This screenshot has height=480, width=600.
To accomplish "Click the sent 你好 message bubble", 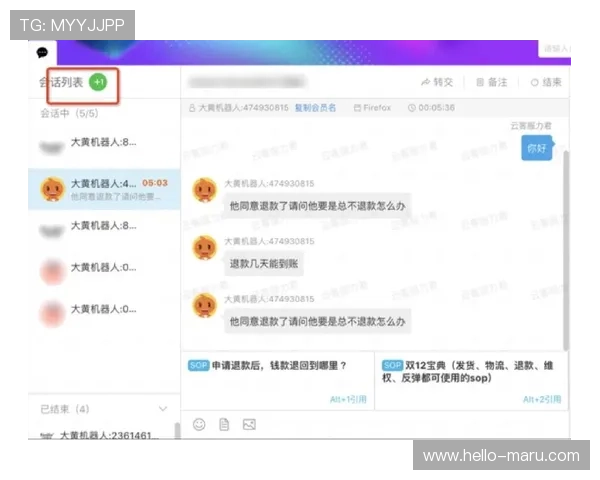I will (x=537, y=148).
